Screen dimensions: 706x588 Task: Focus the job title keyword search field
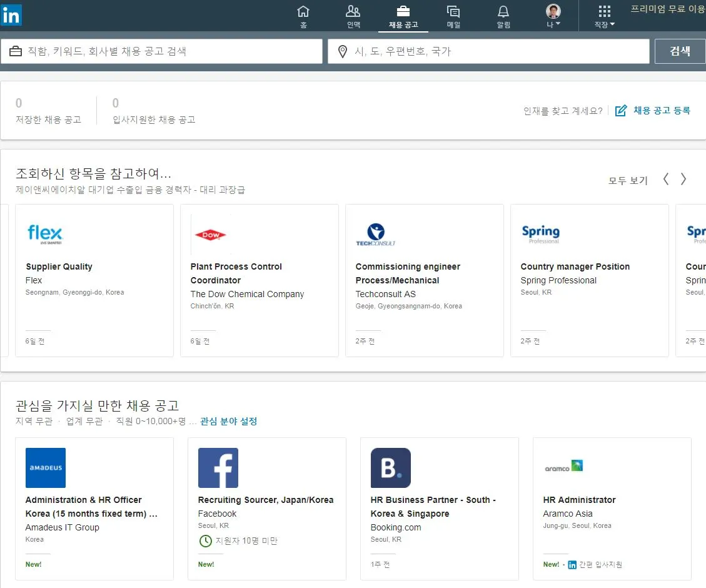tap(161, 51)
